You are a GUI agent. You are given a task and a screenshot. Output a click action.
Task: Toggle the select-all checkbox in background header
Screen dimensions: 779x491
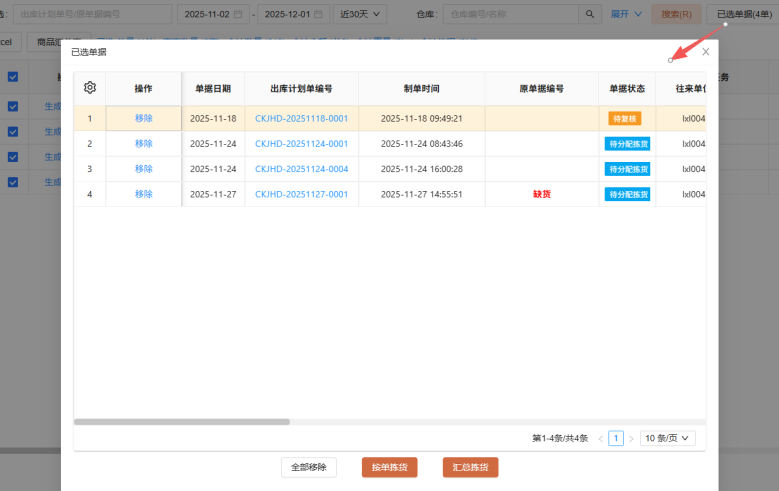click(x=13, y=77)
